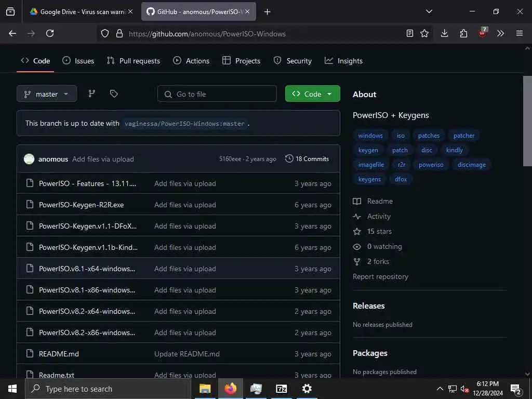Open the extensions puzzle piece icon
This screenshot has height=399, width=532.
463,33
